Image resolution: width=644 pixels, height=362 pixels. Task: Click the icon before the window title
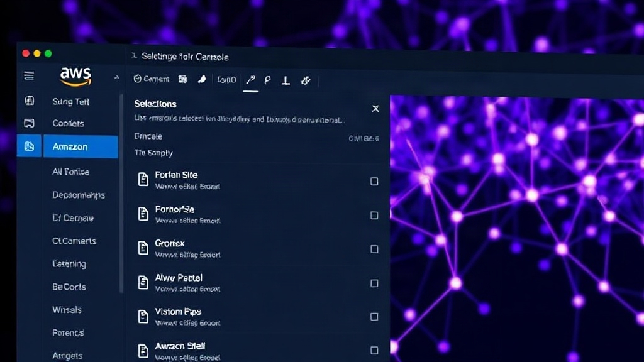coord(134,55)
